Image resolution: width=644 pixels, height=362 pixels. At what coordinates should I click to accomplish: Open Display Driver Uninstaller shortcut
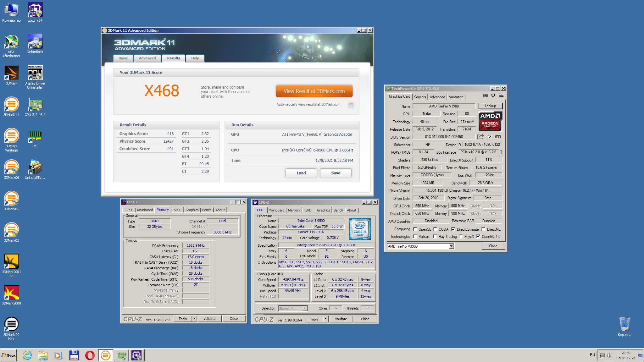(35, 77)
